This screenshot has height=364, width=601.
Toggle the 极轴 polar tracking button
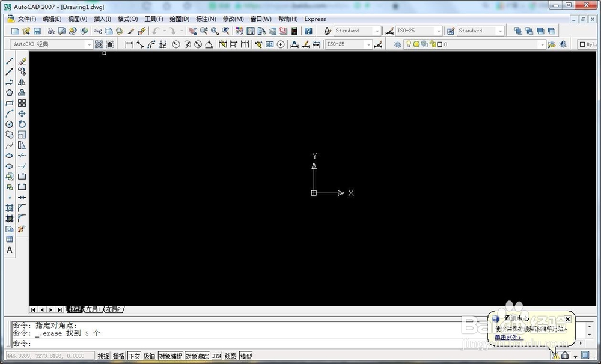(x=149, y=356)
